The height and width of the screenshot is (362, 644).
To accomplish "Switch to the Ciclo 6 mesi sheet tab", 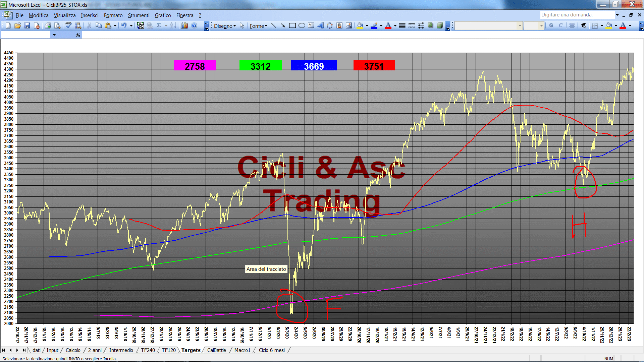I will click(272, 350).
